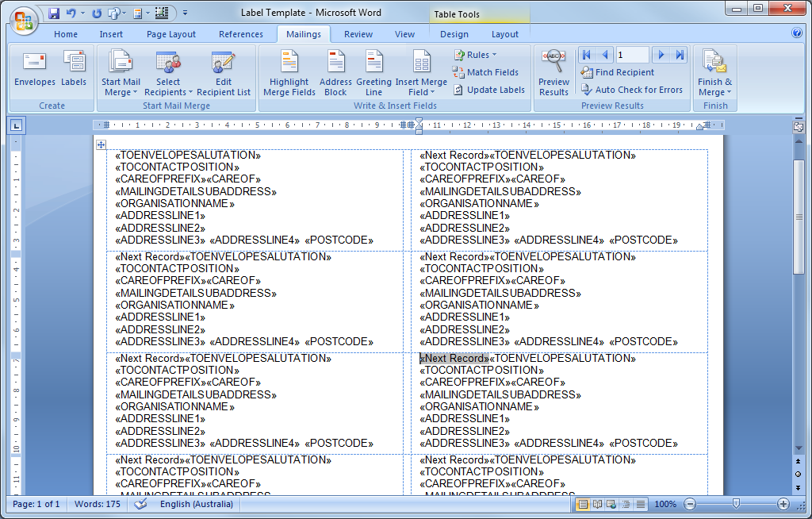Image resolution: width=812 pixels, height=519 pixels.
Task: Click the vertical scrollbar thumb
Action: tap(798, 217)
